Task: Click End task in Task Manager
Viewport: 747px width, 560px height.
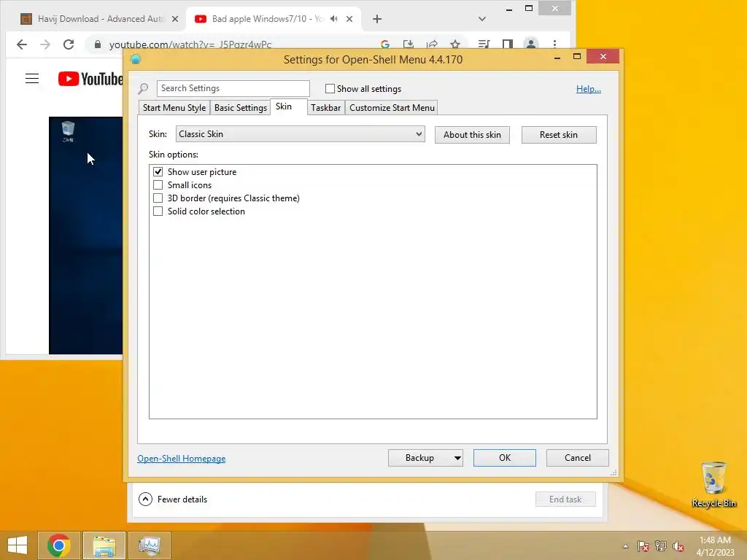Action: pyautogui.click(x=565, y=499)
